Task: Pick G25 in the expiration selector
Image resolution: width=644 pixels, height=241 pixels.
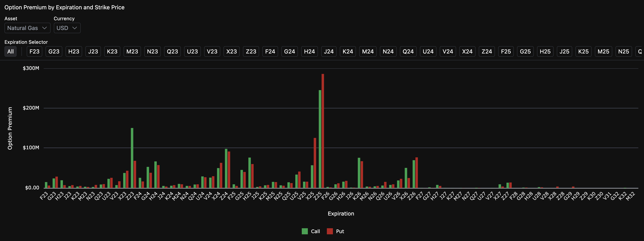Action: (x=525, y=52)
